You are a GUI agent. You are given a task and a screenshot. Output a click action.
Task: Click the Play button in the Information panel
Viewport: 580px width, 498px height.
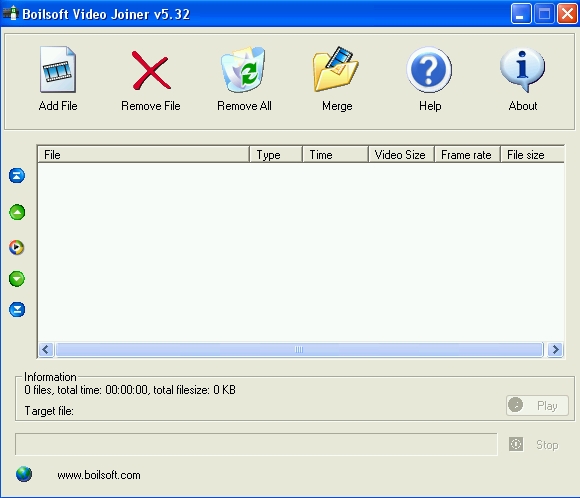point(537,406)
